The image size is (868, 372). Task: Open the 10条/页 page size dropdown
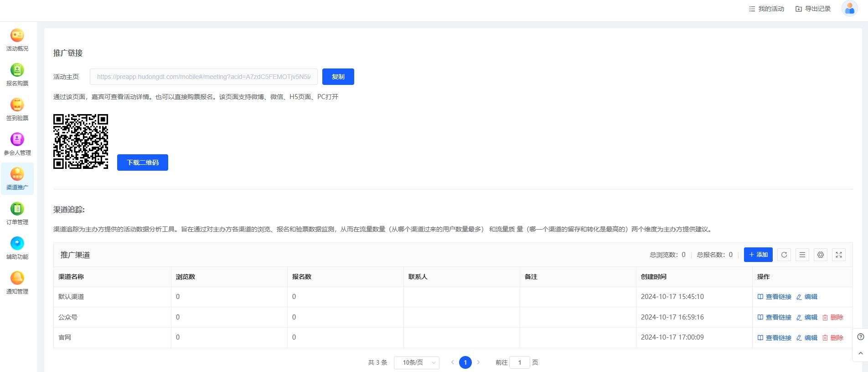417,362
